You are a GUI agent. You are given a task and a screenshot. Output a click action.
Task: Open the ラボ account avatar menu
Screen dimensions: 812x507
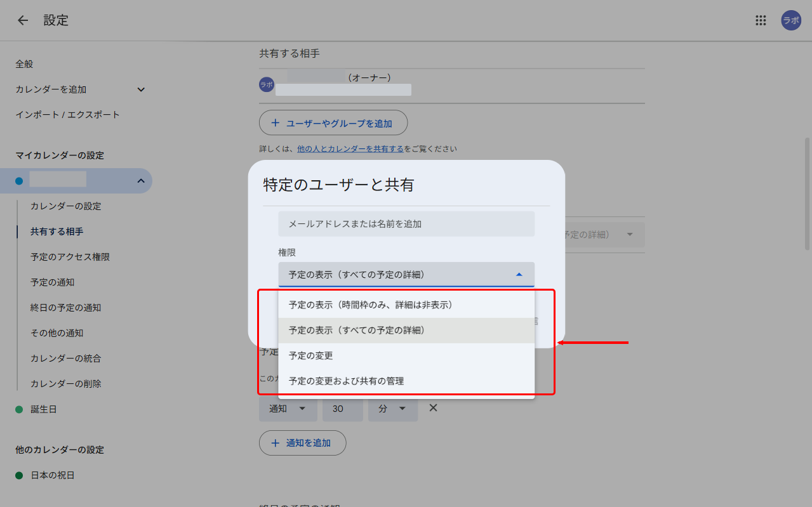791,20
